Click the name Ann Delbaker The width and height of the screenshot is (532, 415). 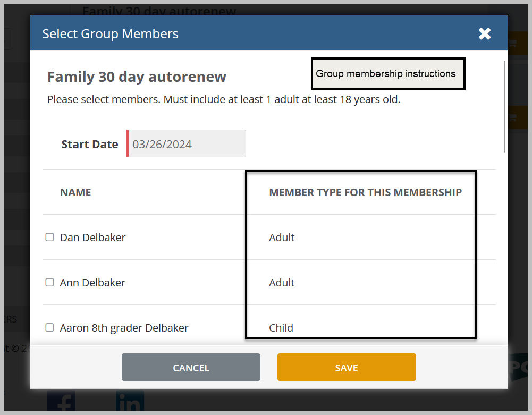point(92,283)
